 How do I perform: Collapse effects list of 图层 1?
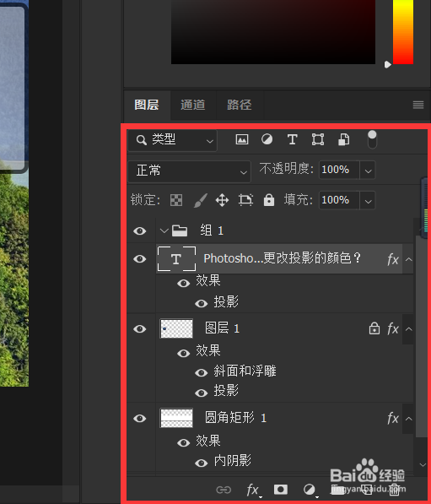pyautogui.click(x=408, y=328)
